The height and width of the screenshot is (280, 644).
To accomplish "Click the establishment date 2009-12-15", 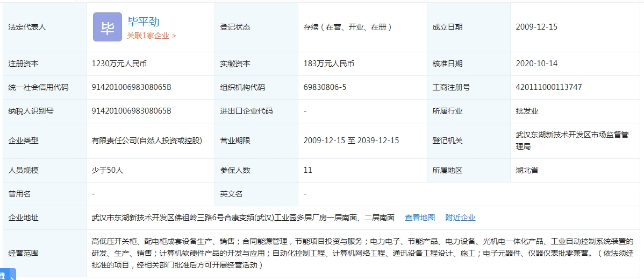I will click(536, 27).
